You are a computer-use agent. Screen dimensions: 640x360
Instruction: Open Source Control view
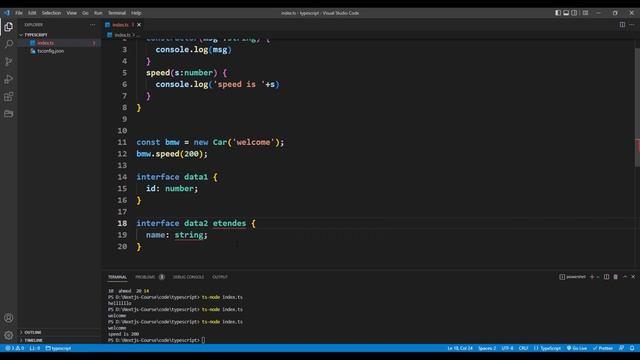9,62
